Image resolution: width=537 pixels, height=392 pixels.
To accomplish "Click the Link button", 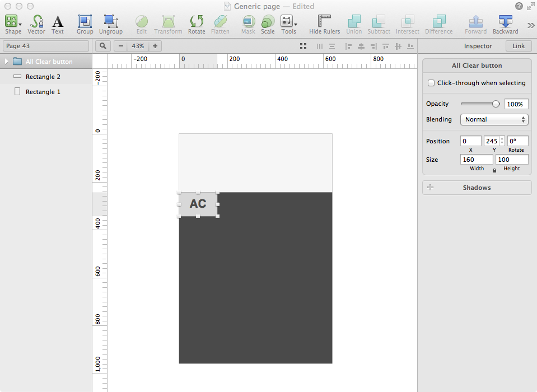I will (x=518, y=46).
